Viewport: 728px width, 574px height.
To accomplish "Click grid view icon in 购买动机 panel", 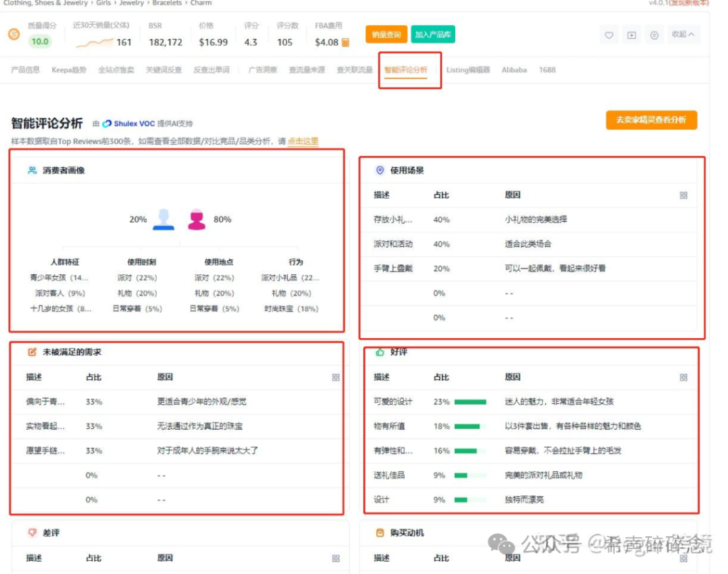I will [x=683, y=558].
